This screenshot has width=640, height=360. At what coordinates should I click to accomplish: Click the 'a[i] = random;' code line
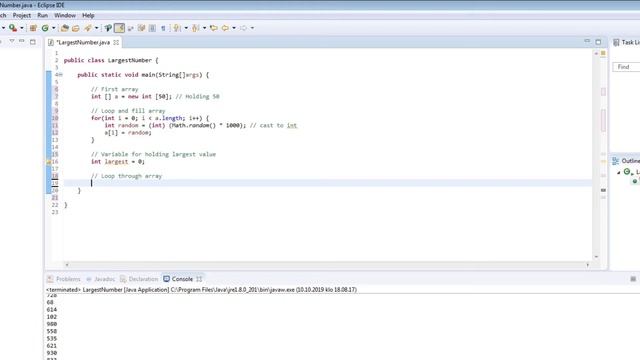pyautogui.click(x=128, y=133)
